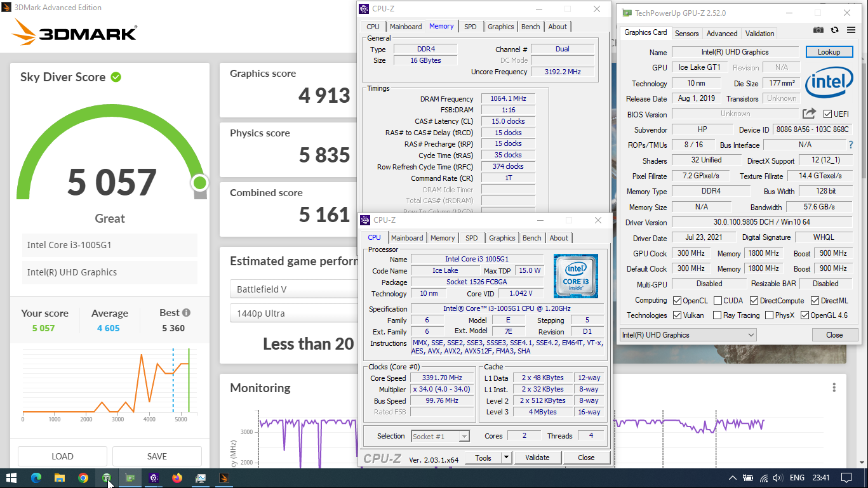Open the volume tray icon
868x488 pixels.
tap(779, 478)
